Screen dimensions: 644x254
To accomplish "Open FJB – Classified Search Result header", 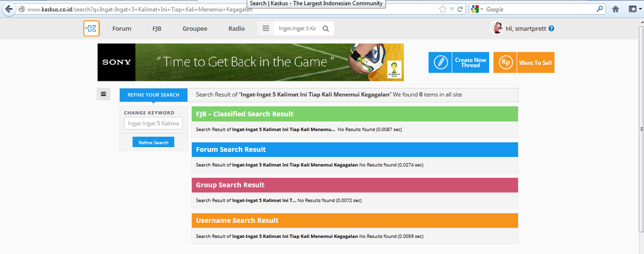I will pyautogui.click(x=355, y=114).
